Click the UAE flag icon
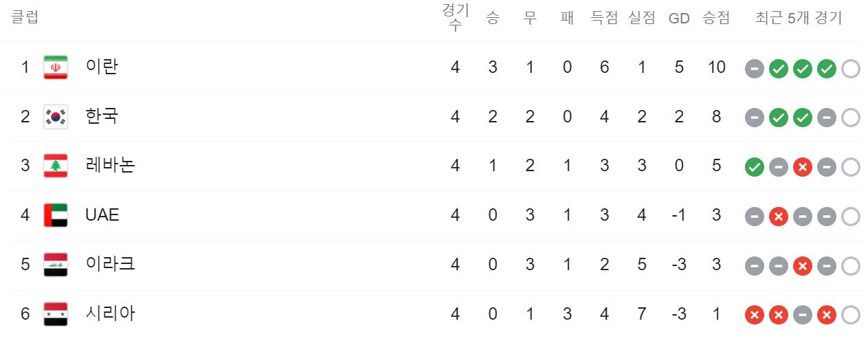This screenshot has height=341, width=868. click(55, 215)
